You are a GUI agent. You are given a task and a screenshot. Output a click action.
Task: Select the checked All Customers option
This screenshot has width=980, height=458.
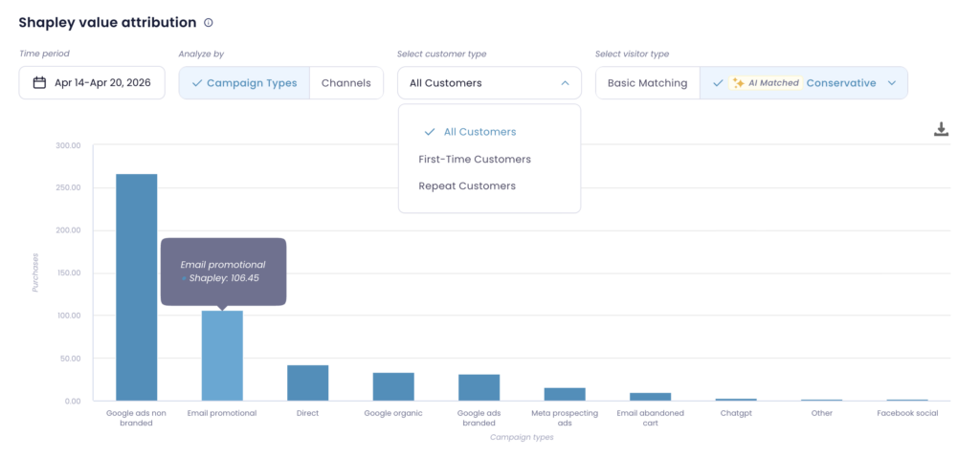tap(479, 132)
